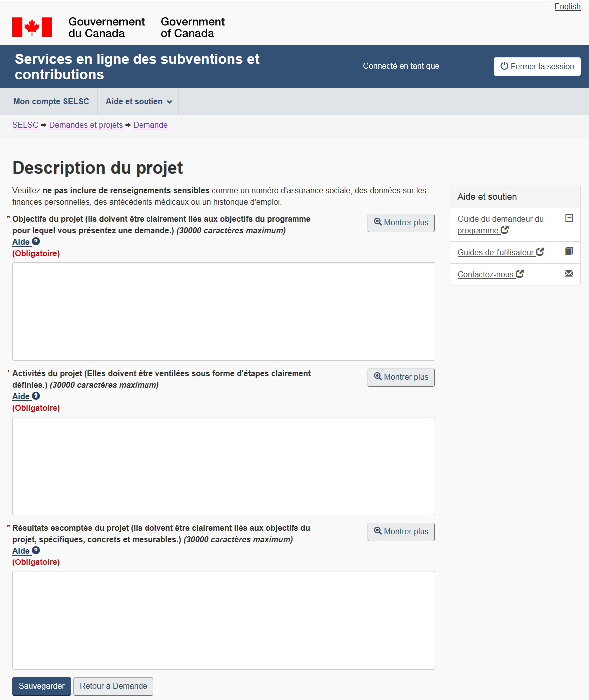Click the envelope icon beside Contactez-nous
Viewport: 589px width, 700px height.
click(x=569, y=273)
